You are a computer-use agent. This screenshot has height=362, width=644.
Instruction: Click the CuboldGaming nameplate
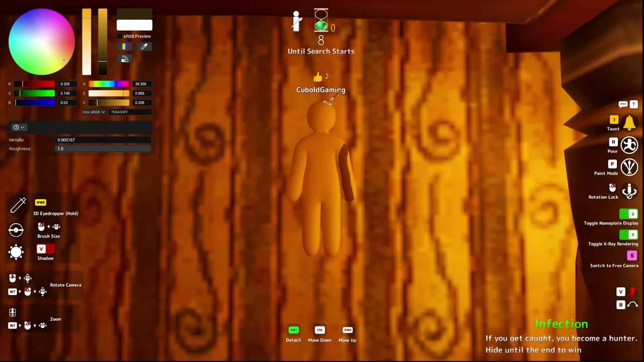(320, 90)
